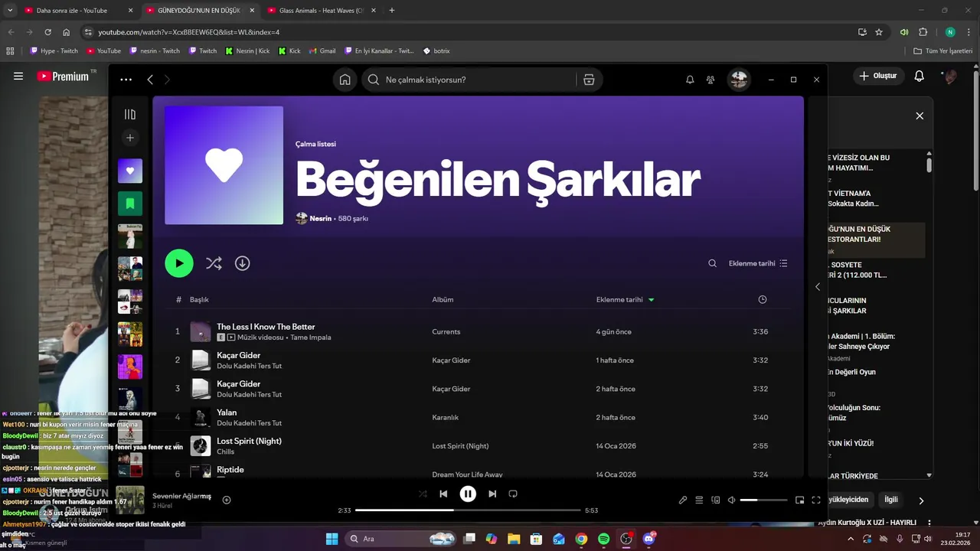The width and height of the screenshot is (980, 551).
Task: Go to Spotify home via house icon
Action: point(345,80)
